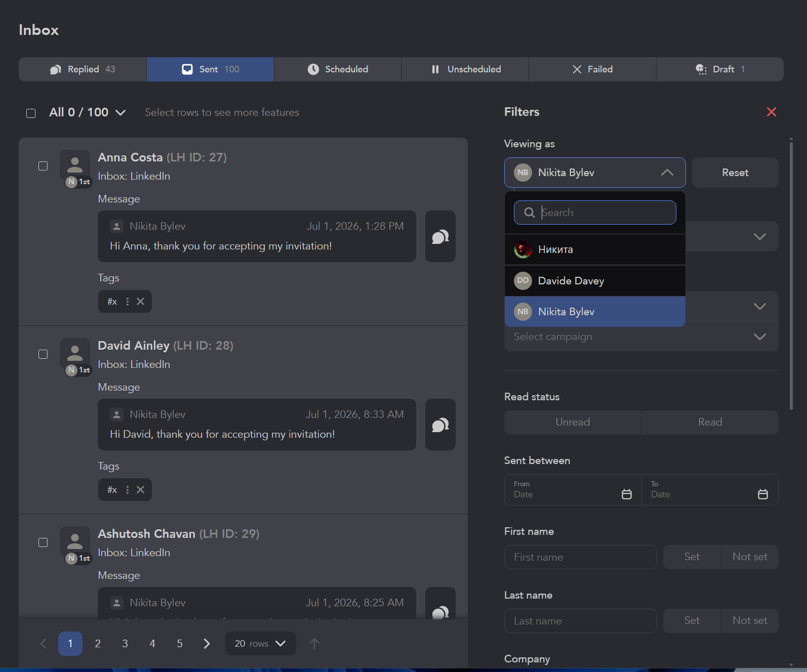The height and width of the screenshot is (672, 807).
Task: Check the Anna Costa row checkbox
Action: pos(43,166)
